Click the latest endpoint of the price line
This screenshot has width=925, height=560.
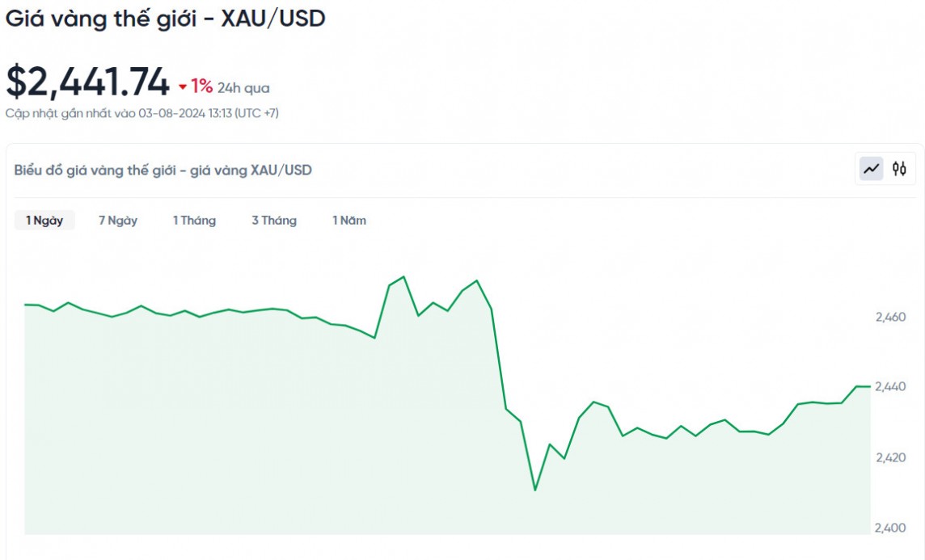[869, 386]
